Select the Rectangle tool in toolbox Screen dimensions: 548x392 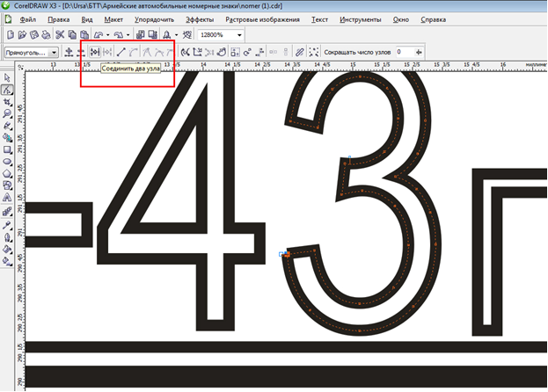[7, 149]
